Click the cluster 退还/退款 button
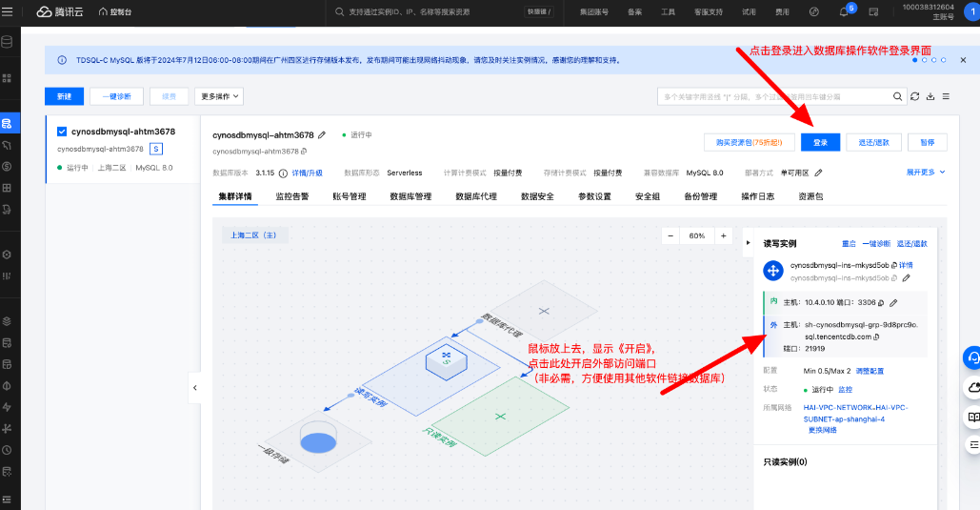This screenshot has height=510, width=980. tap(873, 143)
